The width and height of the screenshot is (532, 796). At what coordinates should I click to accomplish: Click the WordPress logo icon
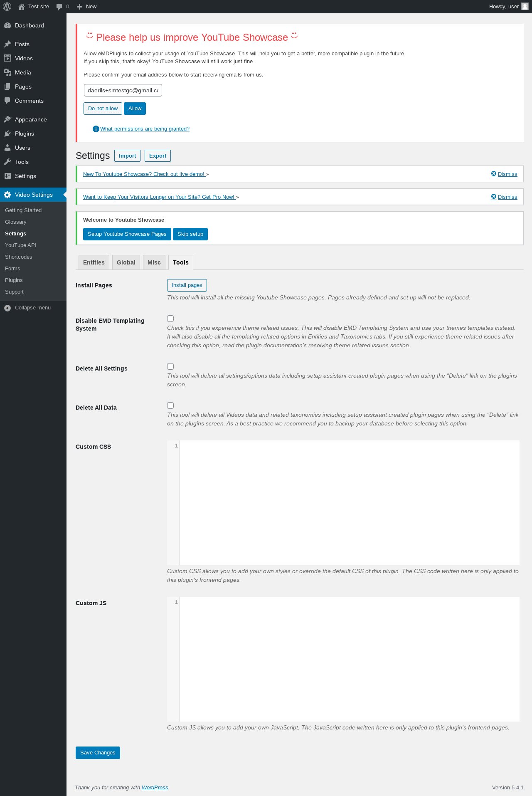(x=7, y=7)
